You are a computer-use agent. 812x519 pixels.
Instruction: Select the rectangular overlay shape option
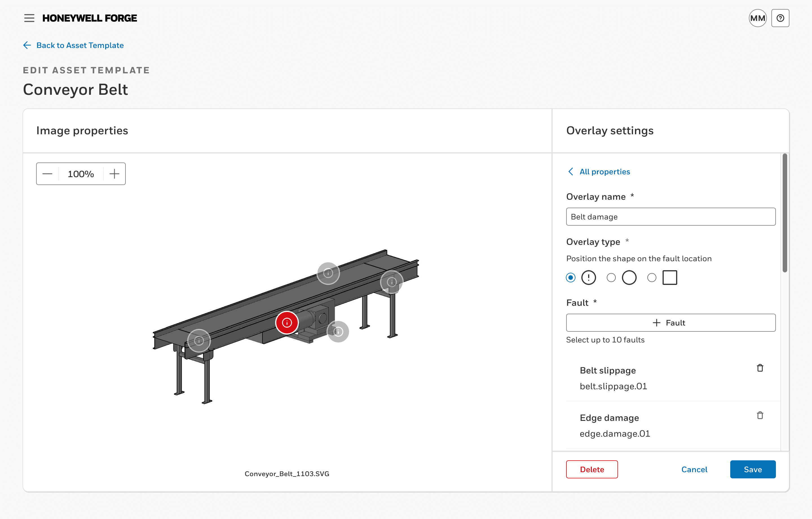coord(651,277)
